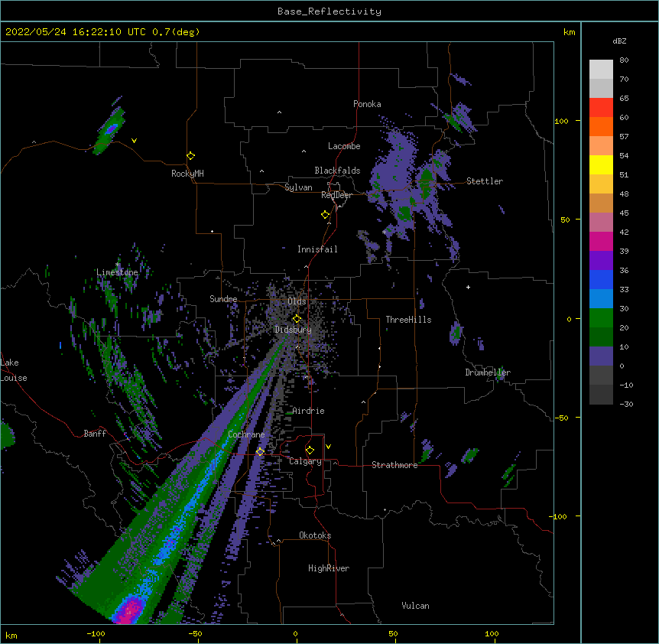Click the Banff label

[95, 434]
